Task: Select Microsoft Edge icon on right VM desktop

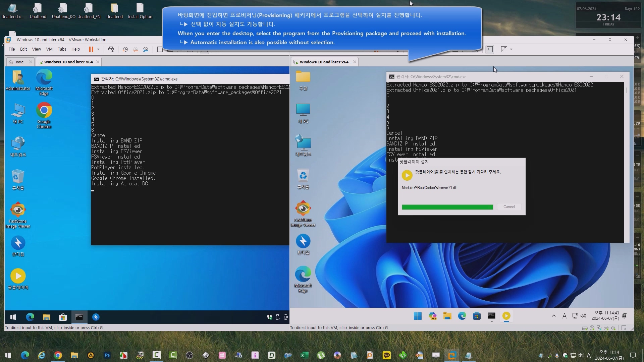Action: click(303, 279)
